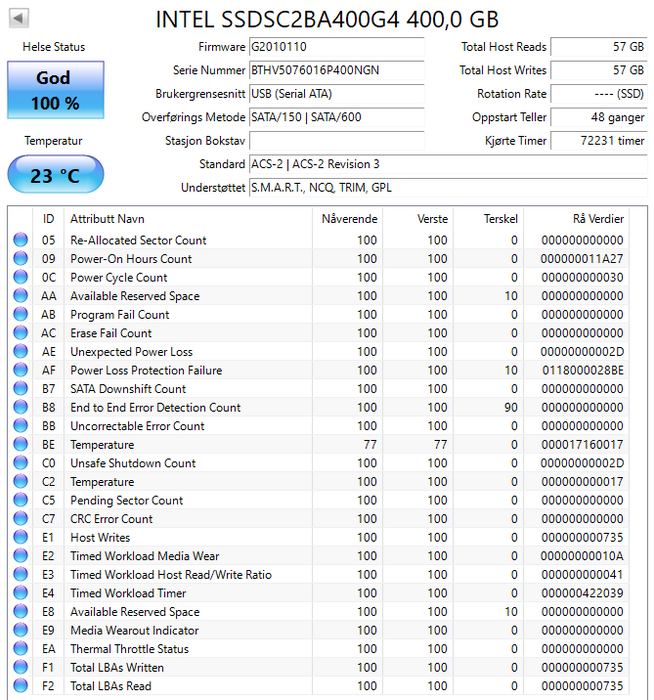
Task: Click the INTEL SSDSC2BA400G4 disk title
Action: point(327,19)
